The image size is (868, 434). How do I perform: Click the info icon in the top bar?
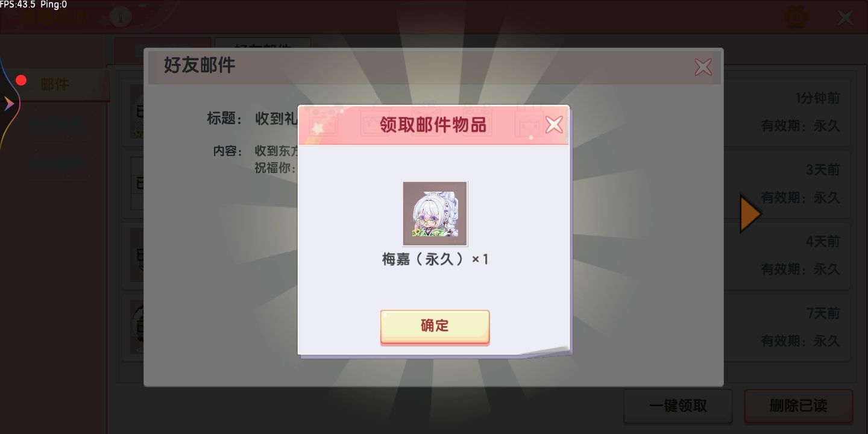121,17
